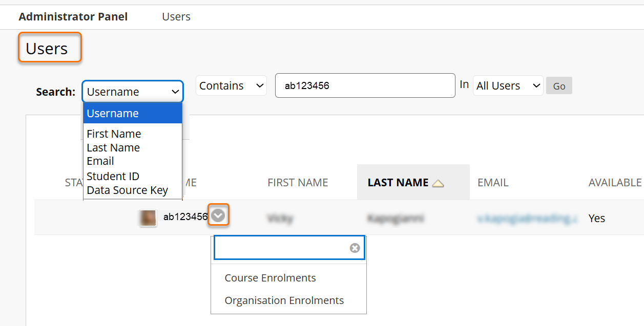Click the user avatar thumbnail
This screenshot has width=644, height=326.
point(148,218)
